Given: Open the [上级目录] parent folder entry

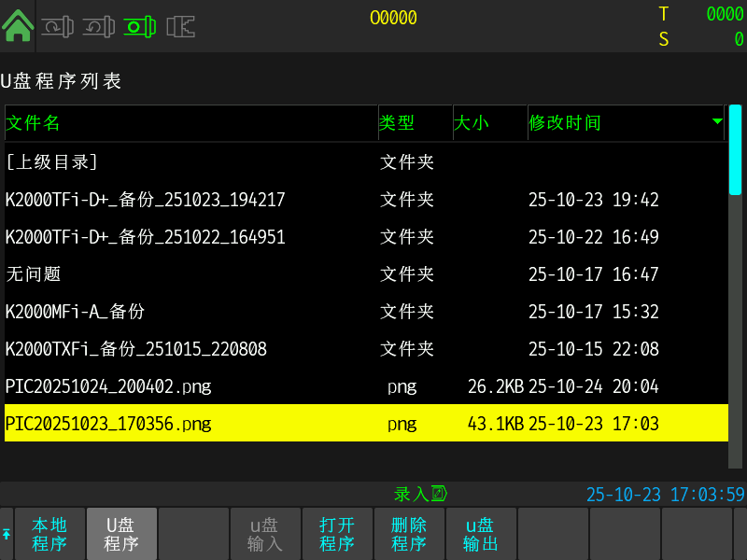Looking at the screenshot, I should coord(52,161).
